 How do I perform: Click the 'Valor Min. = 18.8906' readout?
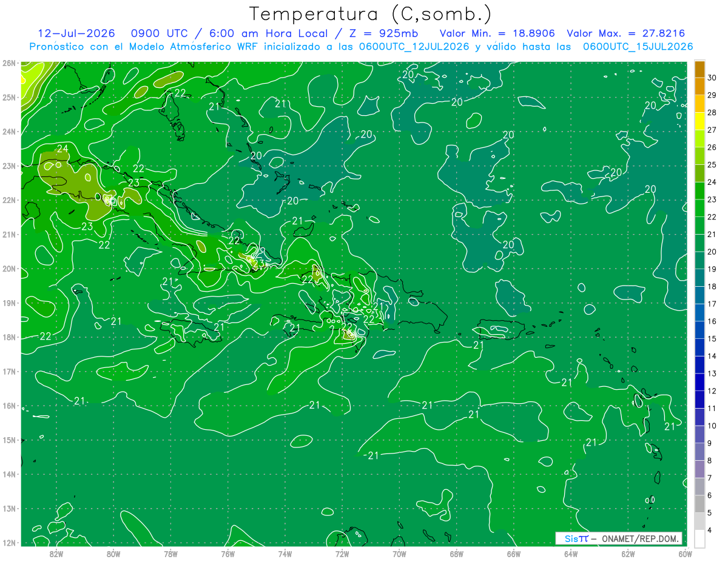pos(497,33)
